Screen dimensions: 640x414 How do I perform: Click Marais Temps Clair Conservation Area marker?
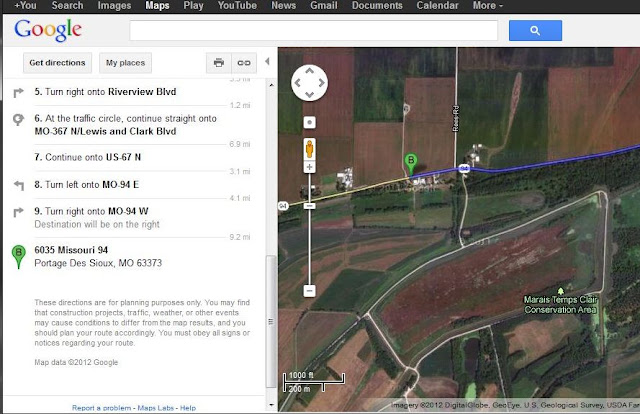click(x=560, y=291)
